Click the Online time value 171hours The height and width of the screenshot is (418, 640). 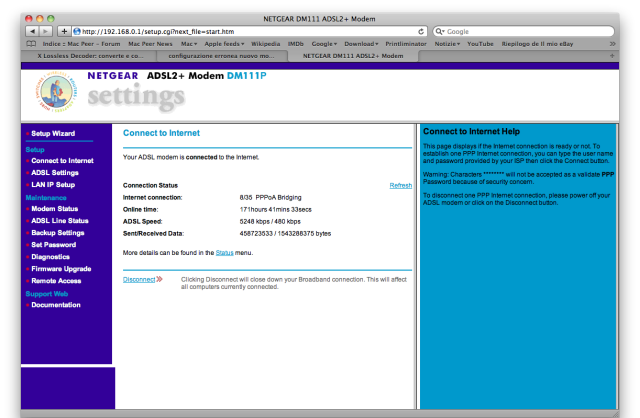point(276,209)
